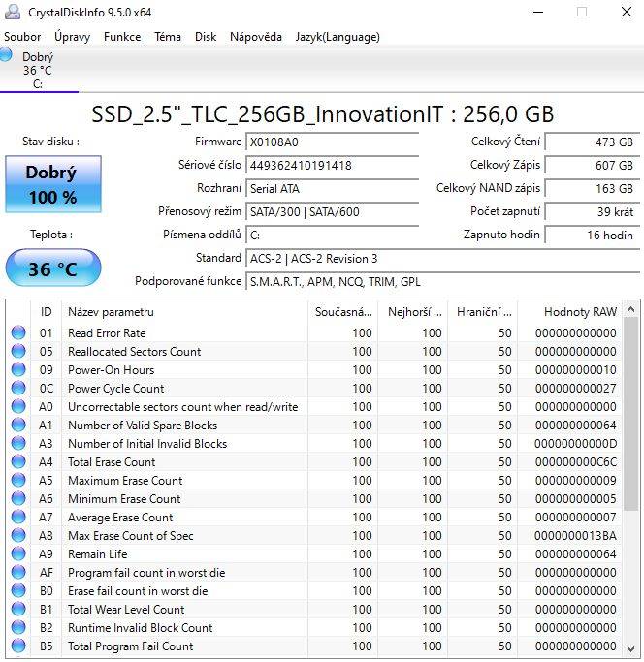Click status orb of Total Erase Count row
The height and width of the screenshot is (662, 644).
18,462
